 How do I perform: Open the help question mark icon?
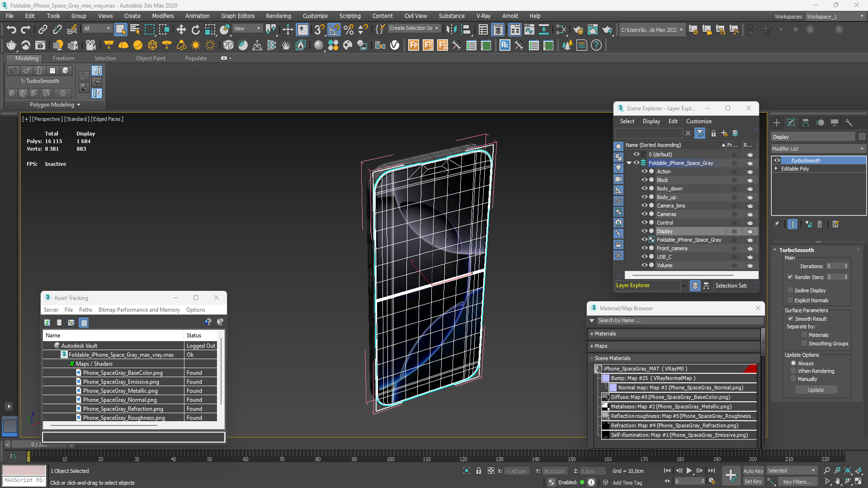click(x=596, y=45)
